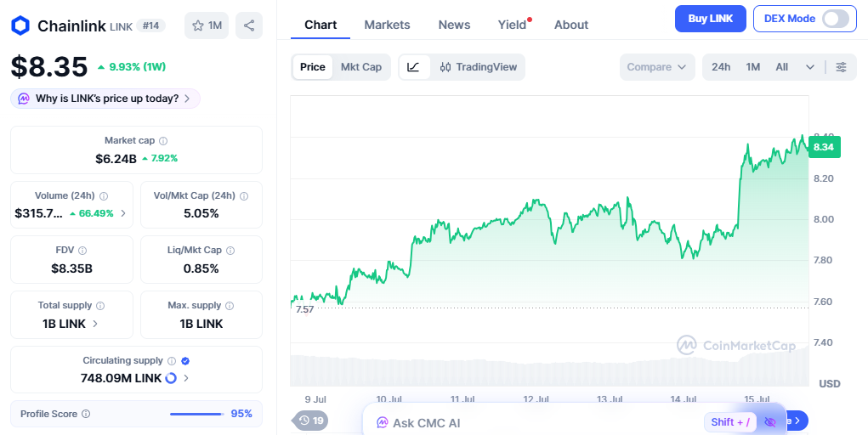Click the $6.24B market cap value

[116, 159]
